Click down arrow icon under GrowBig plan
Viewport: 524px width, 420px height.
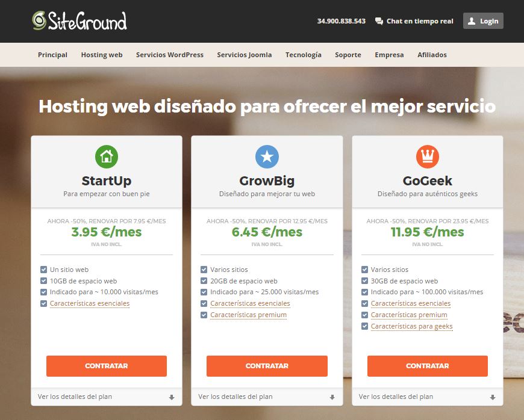click(332, 397)
